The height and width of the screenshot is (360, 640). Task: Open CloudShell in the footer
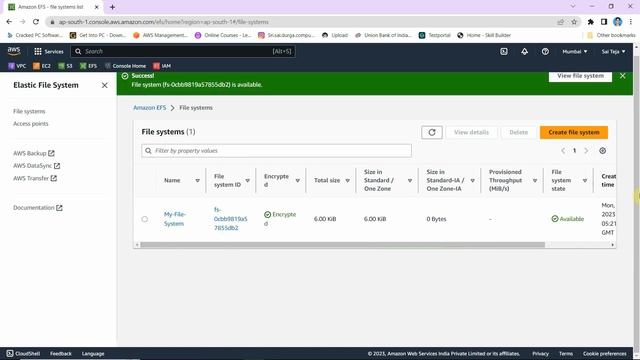click(x=23, y=353)
